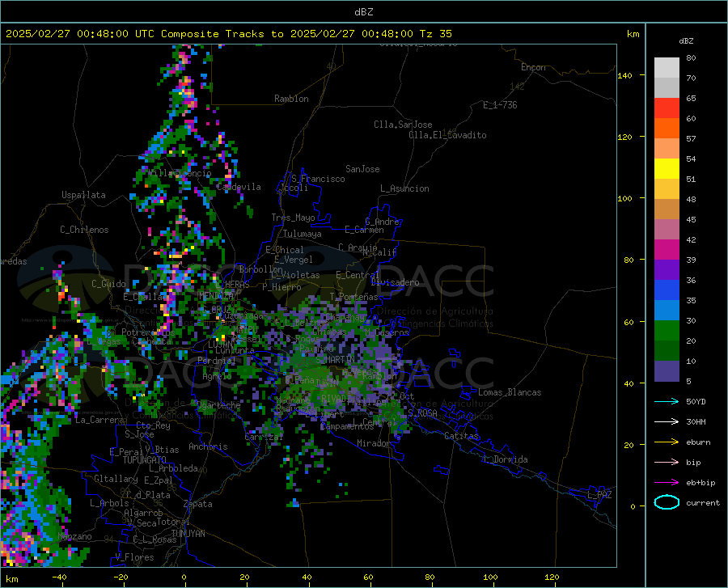Click the magenta eb+bip arrow in legend

click(x=667, y=483)
